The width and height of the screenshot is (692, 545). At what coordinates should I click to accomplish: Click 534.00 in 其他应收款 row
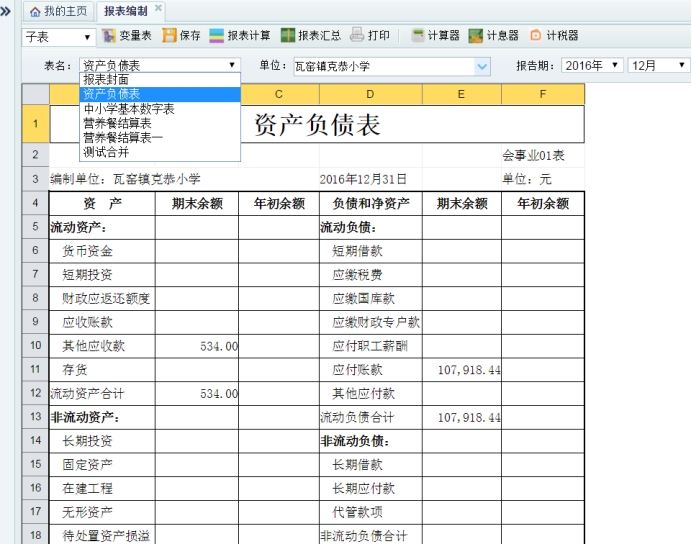coord(197,346)
